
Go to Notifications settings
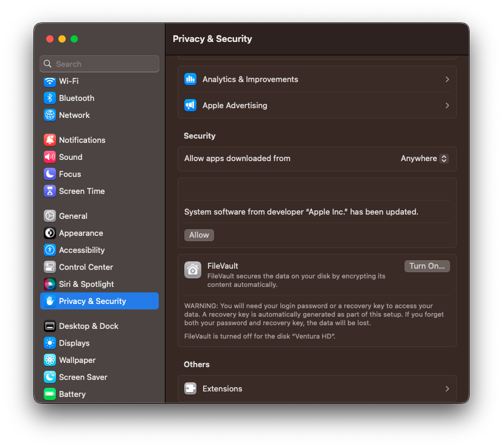click(x=100, y=140)
